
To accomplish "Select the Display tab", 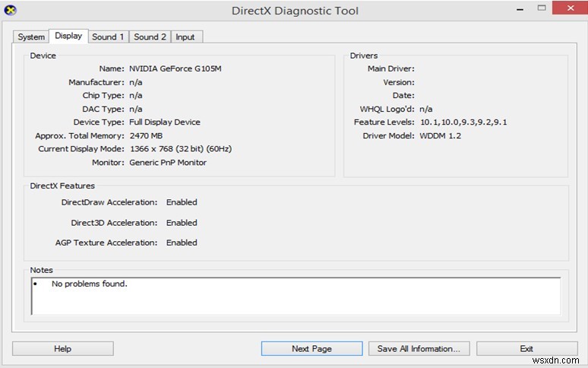I will pos(68,36).
